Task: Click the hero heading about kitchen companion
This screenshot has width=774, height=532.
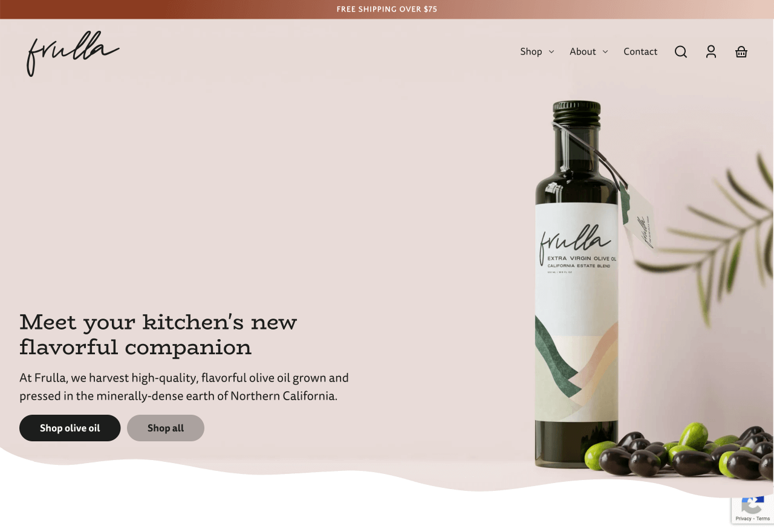Action: pos(158,334)
